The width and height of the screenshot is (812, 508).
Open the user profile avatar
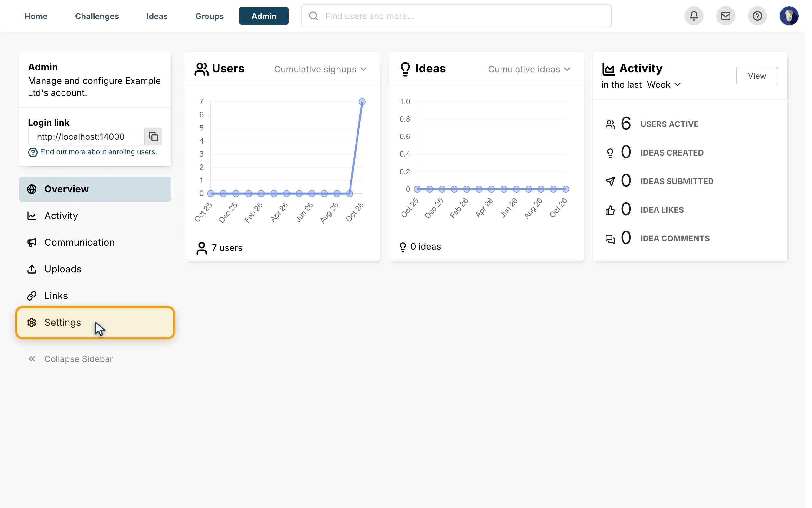[789, 16]
